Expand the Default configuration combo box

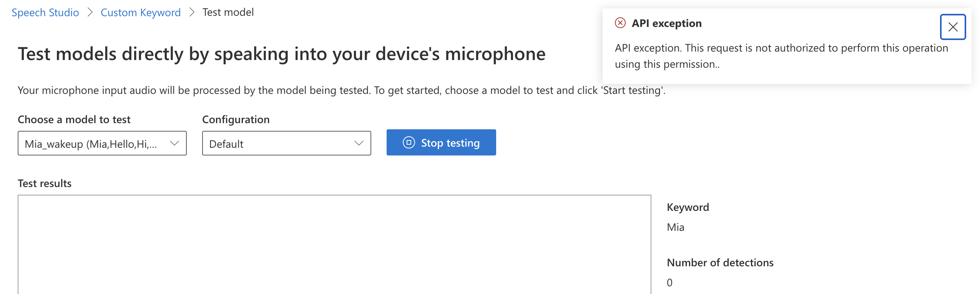click(x=287, y=143)
